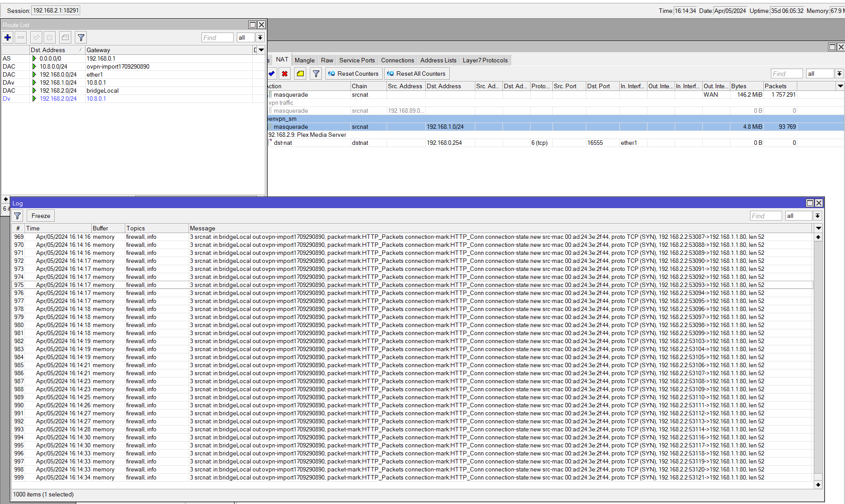Open the filter funnel in the Log window
The width and height of the screenshot is (845, 504).
(x=17, y=216)
